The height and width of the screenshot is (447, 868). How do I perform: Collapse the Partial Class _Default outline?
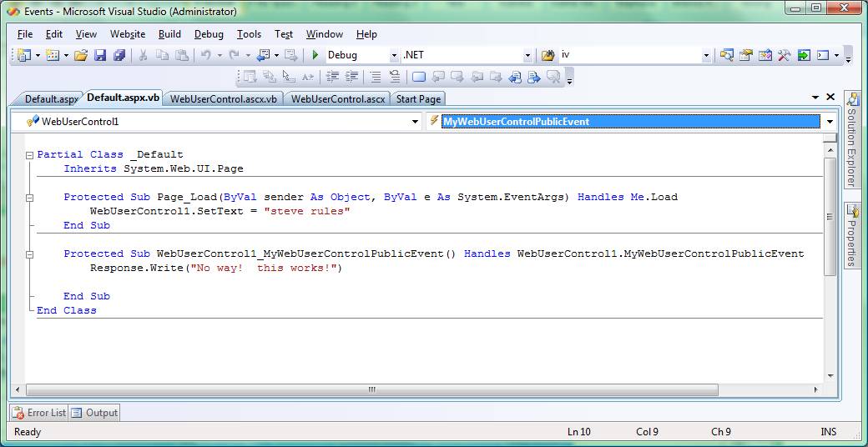click(x=30, y=155)
